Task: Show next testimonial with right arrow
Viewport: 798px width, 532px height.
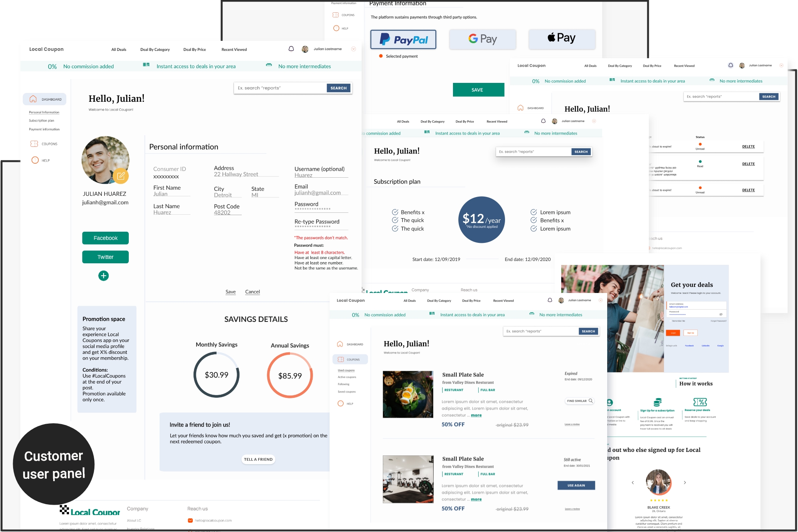Action: point(685,482)
